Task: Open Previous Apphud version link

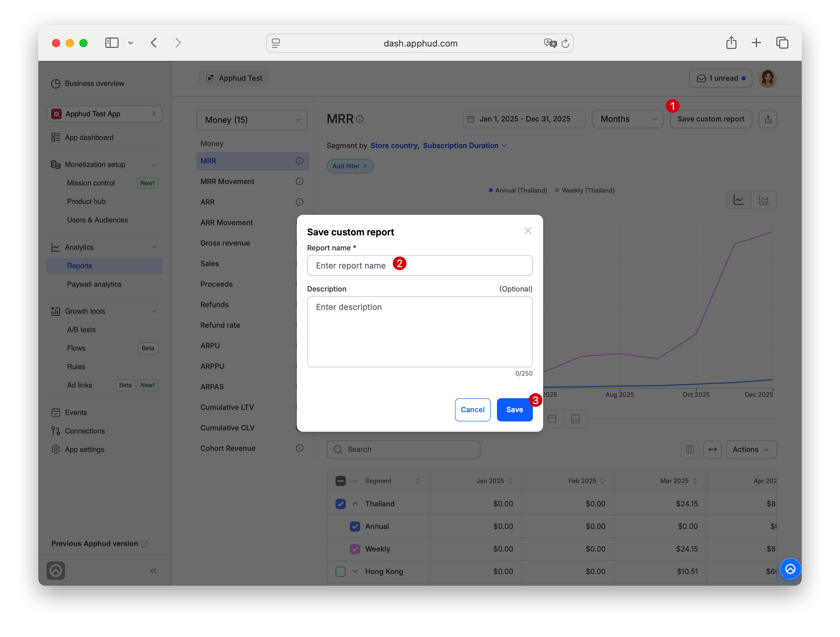Action: pos(100,544)
